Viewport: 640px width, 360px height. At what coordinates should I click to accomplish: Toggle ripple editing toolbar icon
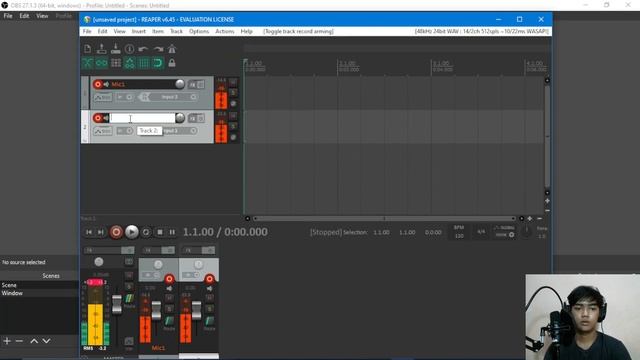coord(116,63)
